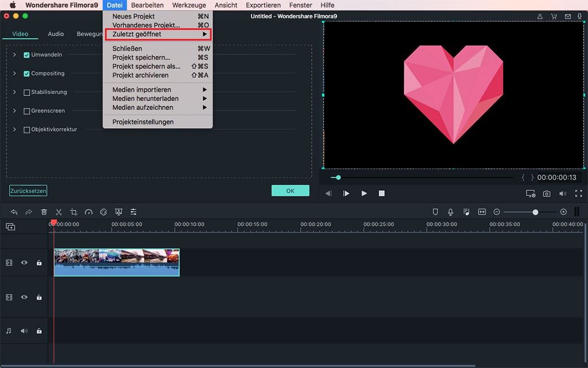
Task: Open the Bearbeiten menu
Action: pos(147,5)
